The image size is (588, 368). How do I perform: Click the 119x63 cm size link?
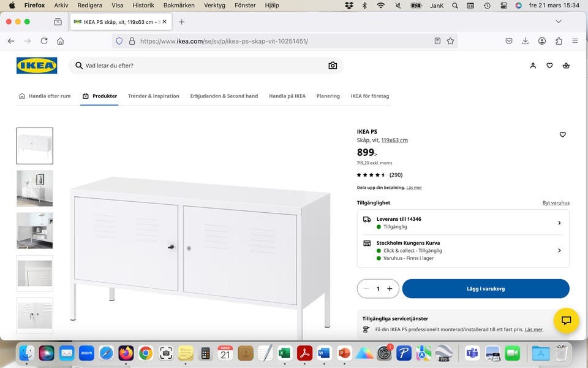pos(394,140)
